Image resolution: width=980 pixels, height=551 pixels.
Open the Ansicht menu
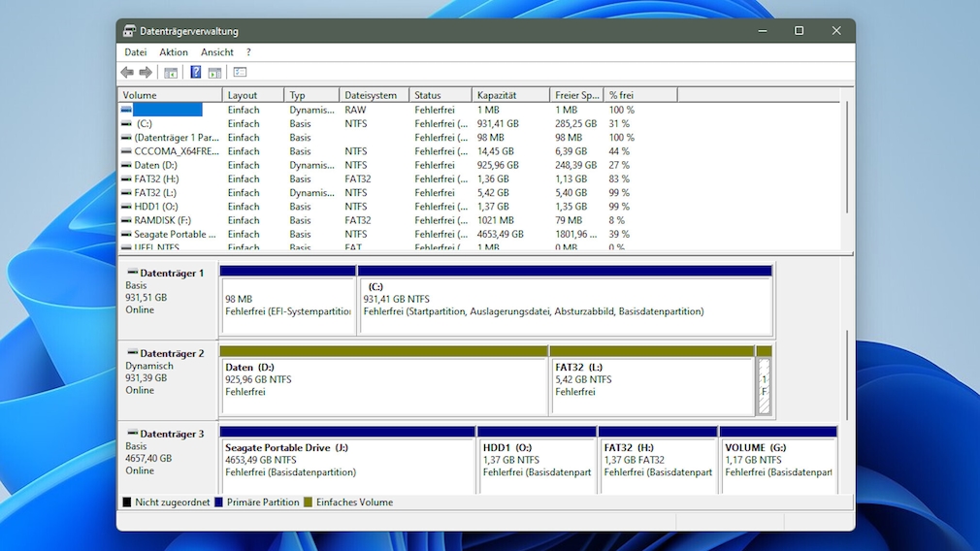pyautogui.click(x=217, y=52)
